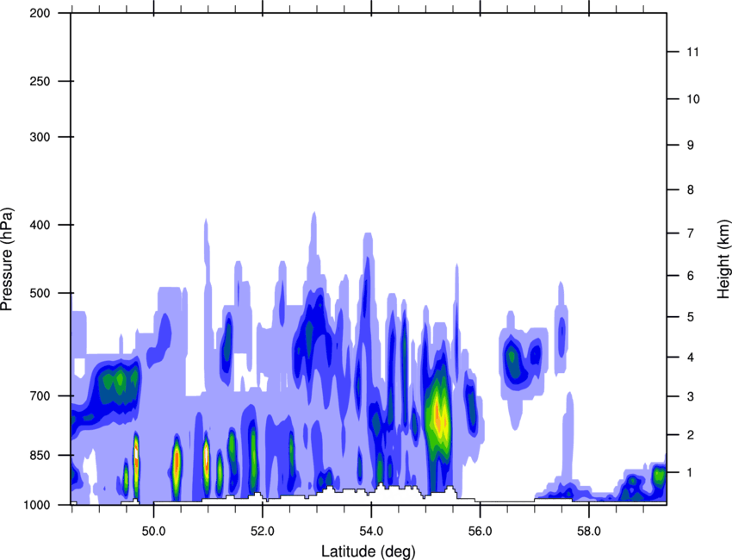732x560 pixels.
Task: Click latitude tick label 58.0
Action: tap(589, 532)
